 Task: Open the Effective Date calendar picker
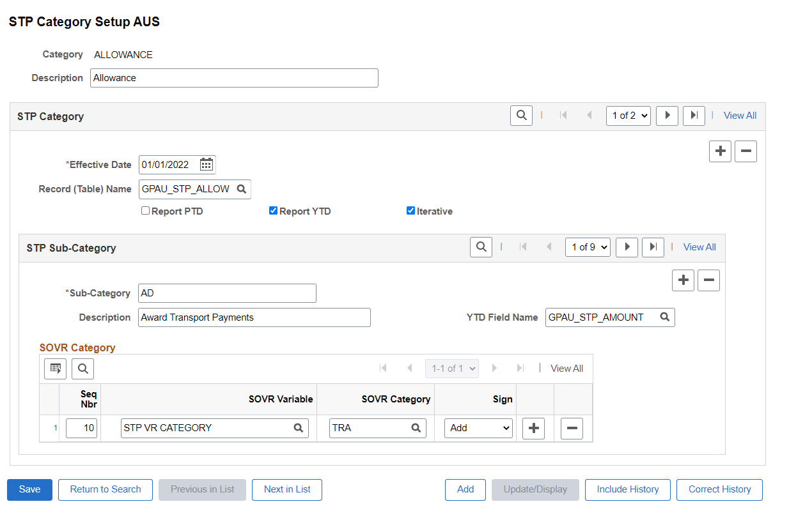click(206, 164)
